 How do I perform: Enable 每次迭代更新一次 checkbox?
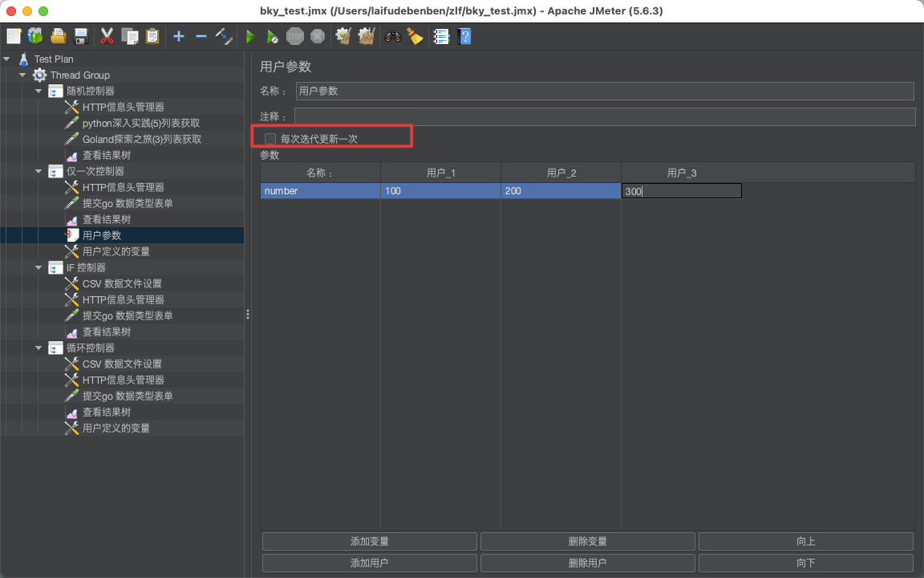pos(270,139)
